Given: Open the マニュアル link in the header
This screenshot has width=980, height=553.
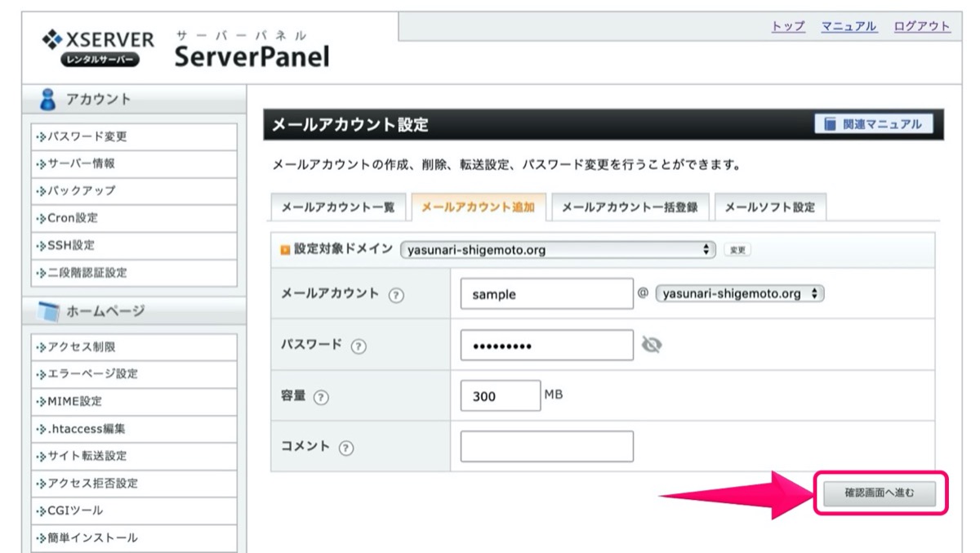Looking at the screenshot, I should click(849, 26).
